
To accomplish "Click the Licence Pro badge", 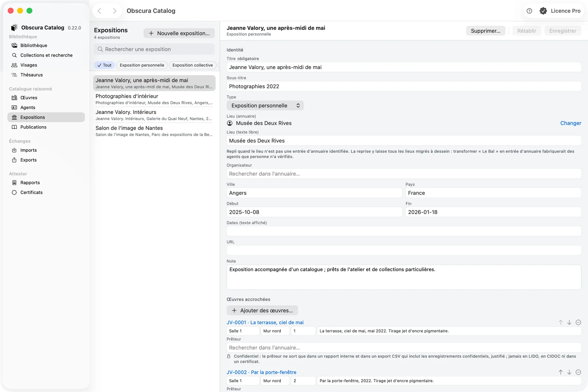I will 560,11.
